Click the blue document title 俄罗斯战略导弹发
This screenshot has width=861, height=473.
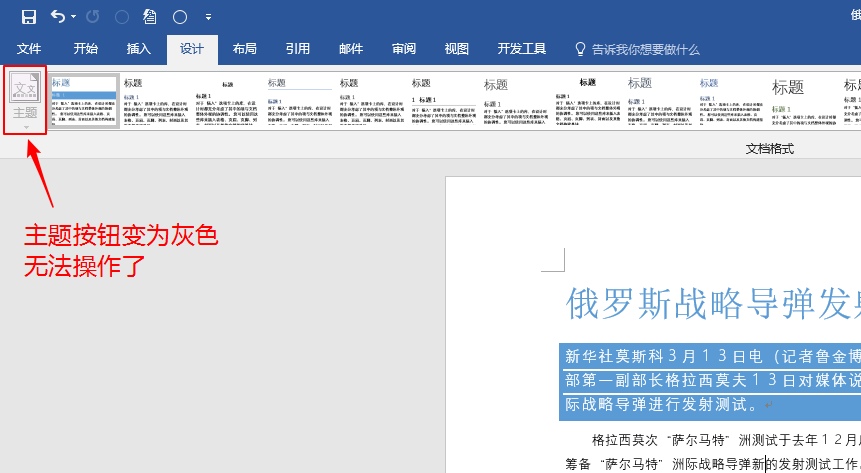click(x=713, y=303)
